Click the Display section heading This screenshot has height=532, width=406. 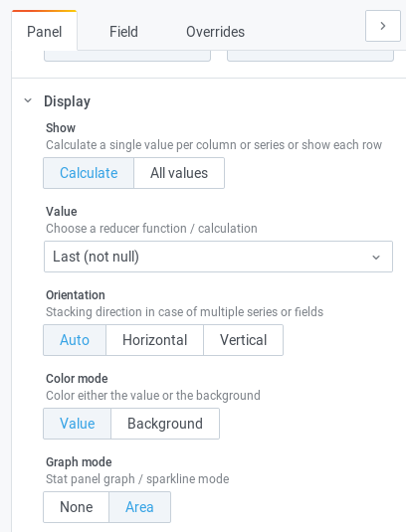tap(68, 101)
